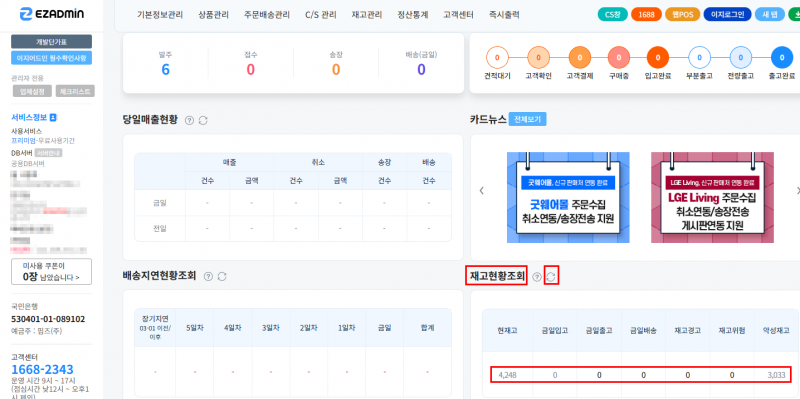Click the 서비스정보 heading
This screenshot has height=399, width=800.
29,117
